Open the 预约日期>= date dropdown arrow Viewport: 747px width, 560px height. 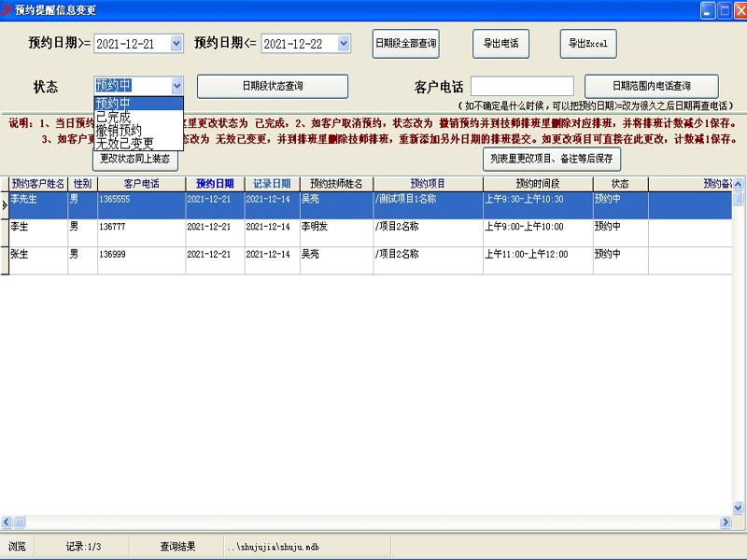176,44
